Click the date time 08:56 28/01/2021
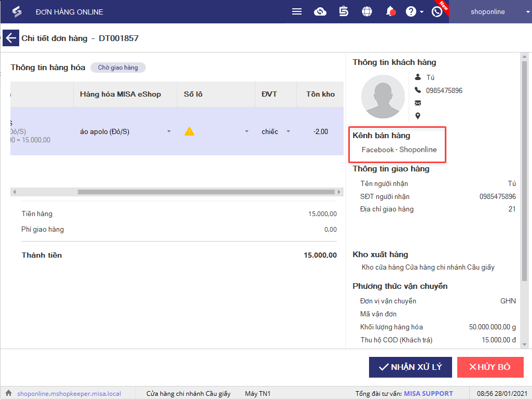Image resolution: width=532 pixels, height=400 pixels. tap(502, 394)
